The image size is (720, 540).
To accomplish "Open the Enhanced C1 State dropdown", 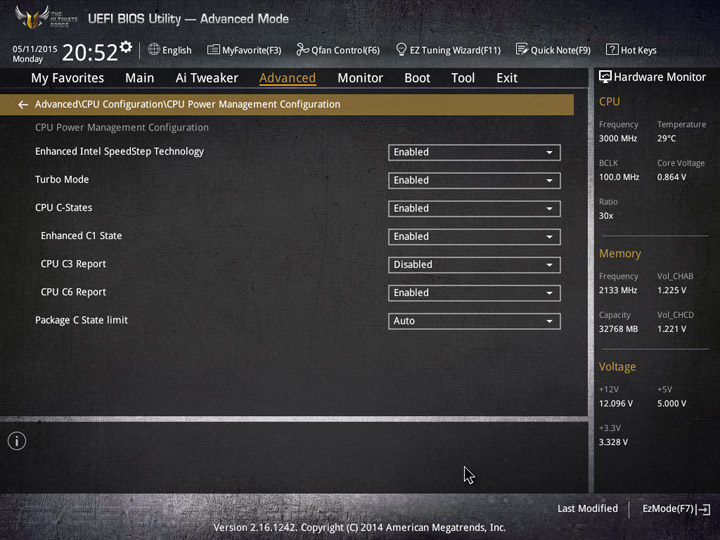I will pos(474,236).
